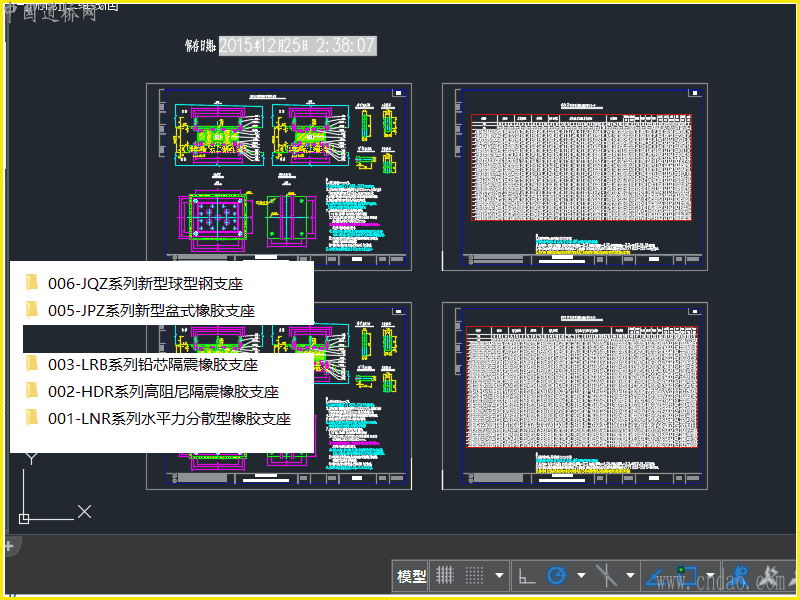Toggle isometric drafting icon

[605, 575]
